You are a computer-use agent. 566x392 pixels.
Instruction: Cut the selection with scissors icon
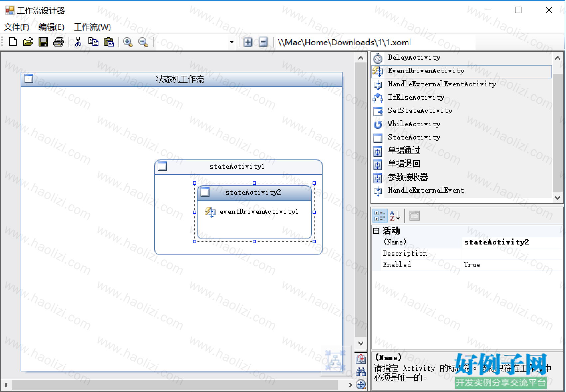coord(78,42)
